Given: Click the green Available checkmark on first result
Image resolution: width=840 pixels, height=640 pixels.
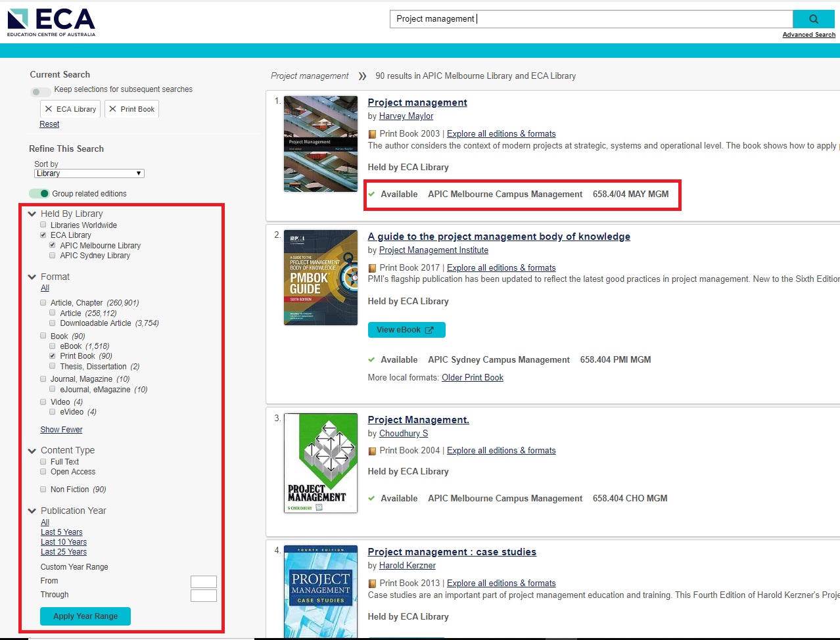Looking at the screenshot, I should [373, 194].
